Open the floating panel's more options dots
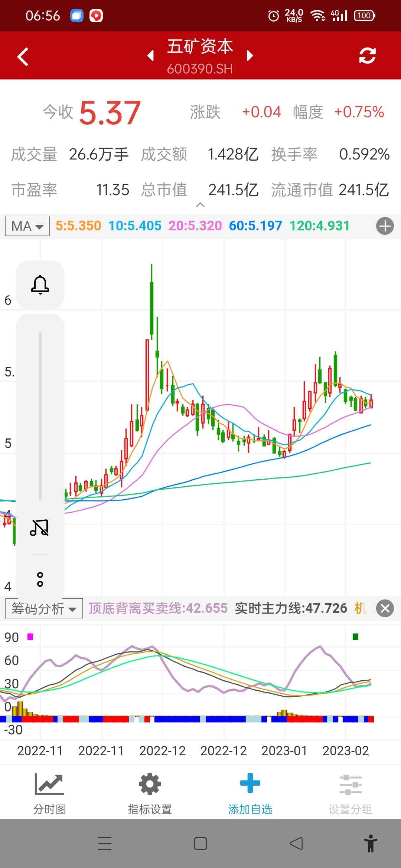The image size is (401, 868). (x=40, y=579)
